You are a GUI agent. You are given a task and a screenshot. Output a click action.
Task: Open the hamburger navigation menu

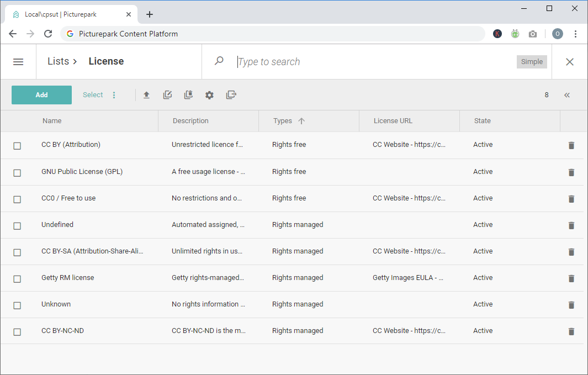coord(18,62)
